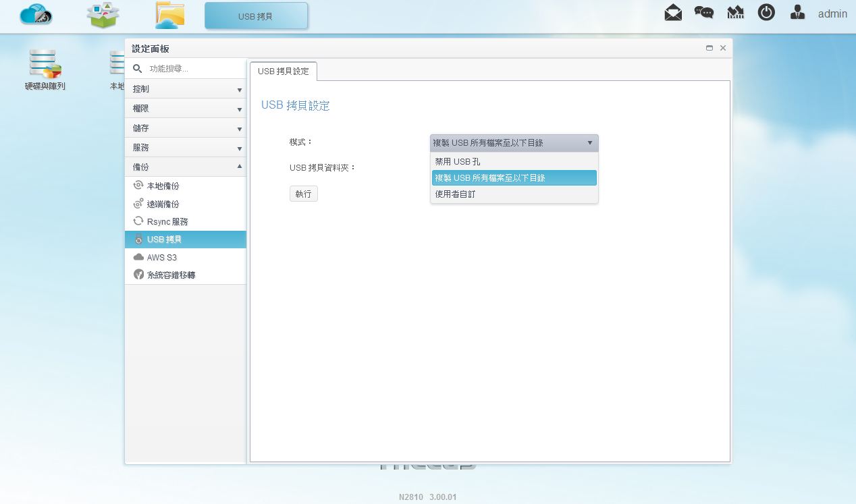
Task: Click the 本地備份 sidebar icon
Action: coord(138,186)
